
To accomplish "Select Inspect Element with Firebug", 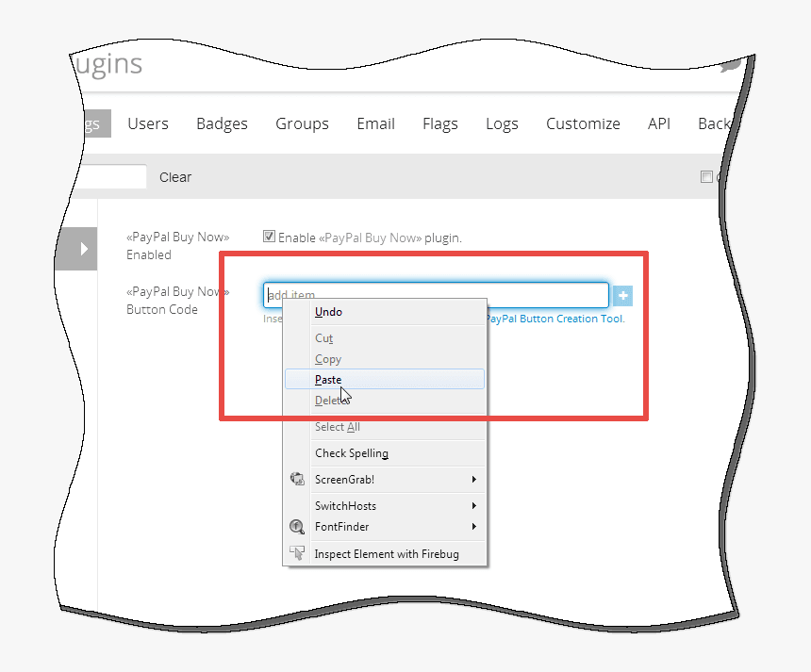I will (385, 553).
